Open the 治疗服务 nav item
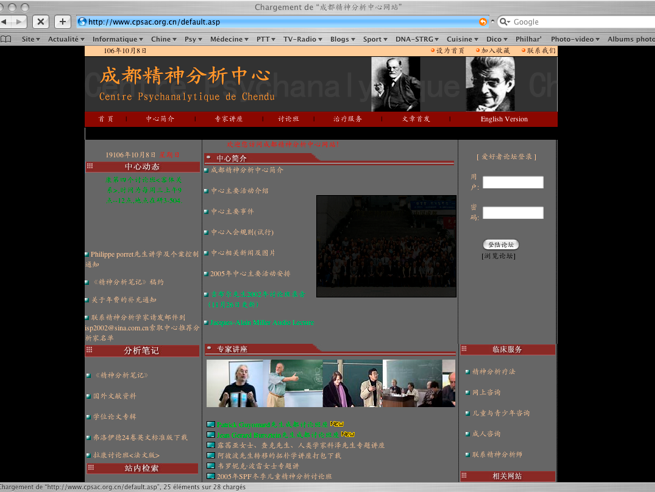655x492 pixels. (348, 119)
